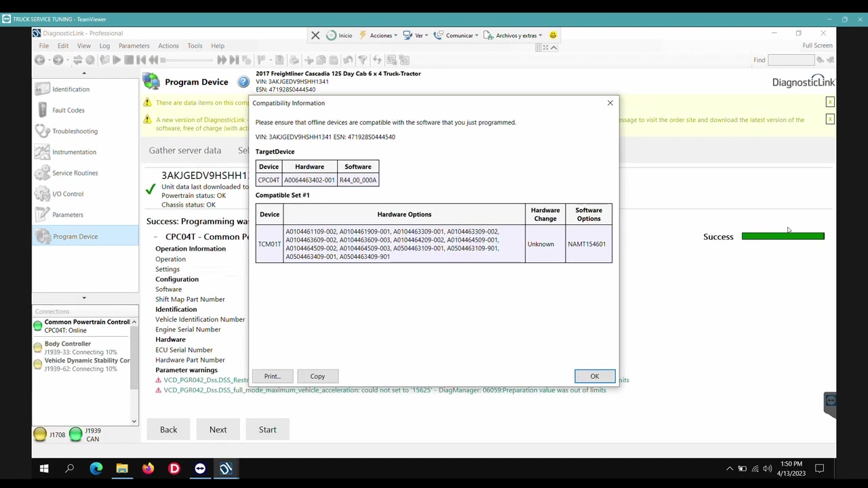Image resolution: width=868 pixels, height=488 pixels.
Task: Click the Start button
Action: [x=267, y=430]
